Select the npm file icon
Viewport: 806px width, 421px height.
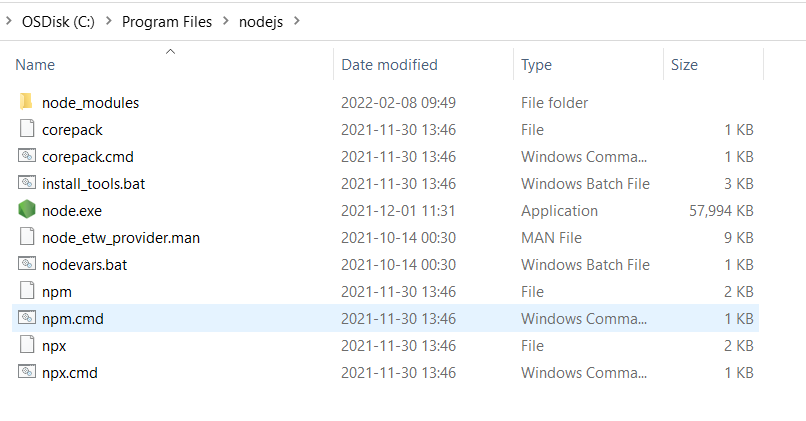point(27,291)
